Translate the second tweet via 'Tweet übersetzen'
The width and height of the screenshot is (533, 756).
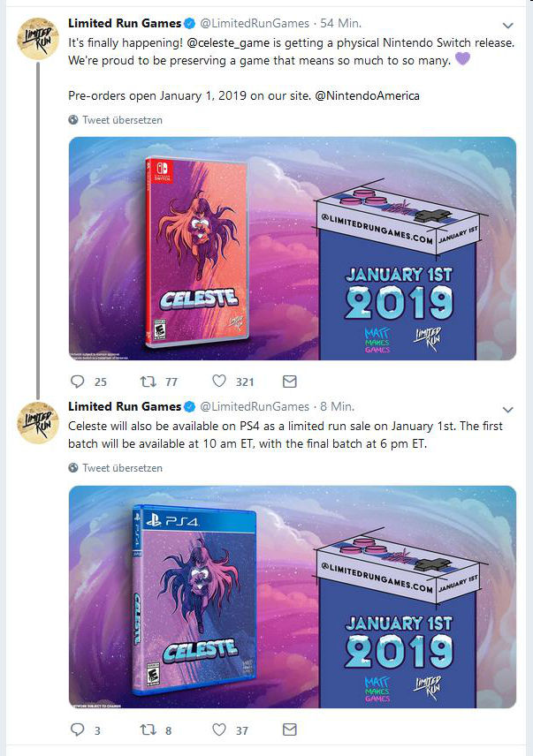[x=122, y=468]
